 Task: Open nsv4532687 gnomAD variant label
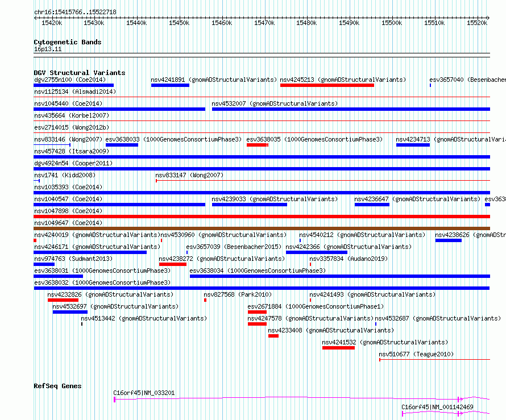[438, 318]
